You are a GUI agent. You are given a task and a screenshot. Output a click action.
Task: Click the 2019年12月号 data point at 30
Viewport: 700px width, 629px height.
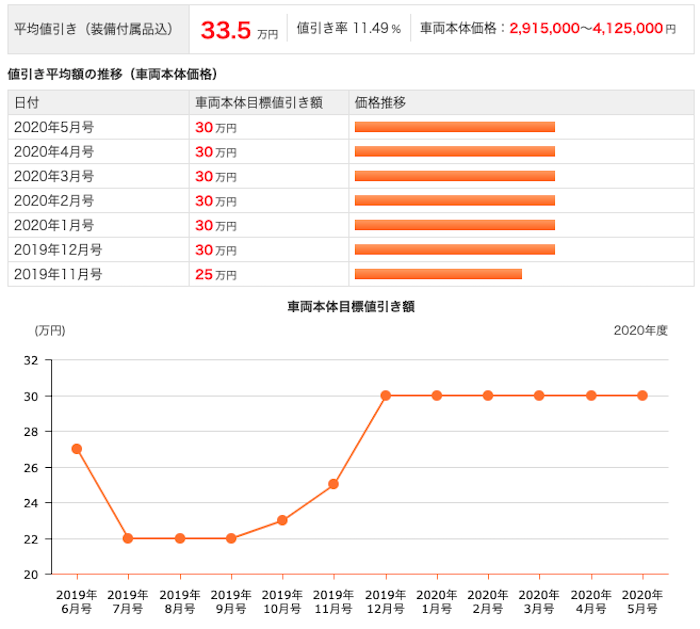(x=386, y=396)
